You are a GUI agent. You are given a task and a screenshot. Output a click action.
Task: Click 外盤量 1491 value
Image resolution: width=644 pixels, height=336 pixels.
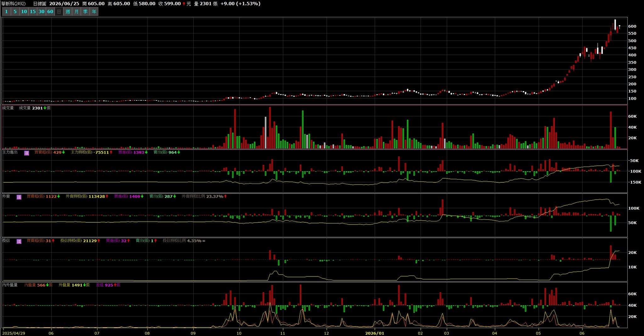coord(74,285)
